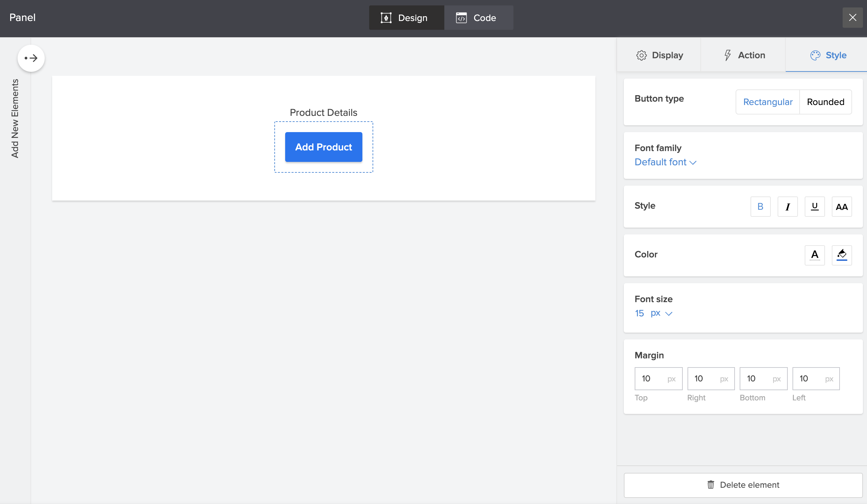The height and width of the screenshot is (504, 867).
Task: Click the close X icon
Action: point(852,18)
